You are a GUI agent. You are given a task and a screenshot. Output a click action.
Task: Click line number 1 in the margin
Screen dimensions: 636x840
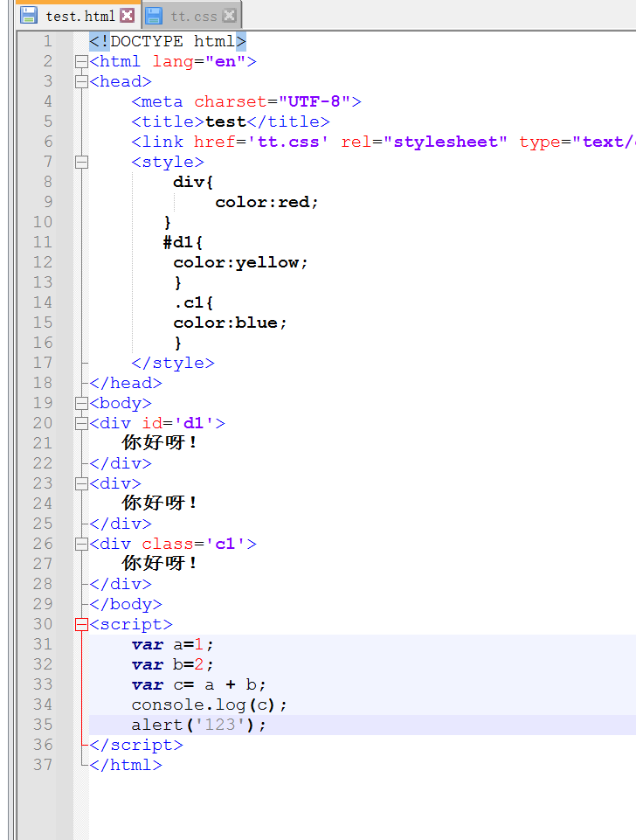48,41
